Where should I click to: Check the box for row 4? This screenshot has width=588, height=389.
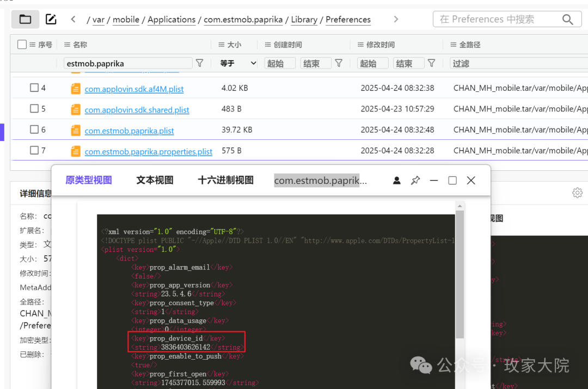(34, 88)
